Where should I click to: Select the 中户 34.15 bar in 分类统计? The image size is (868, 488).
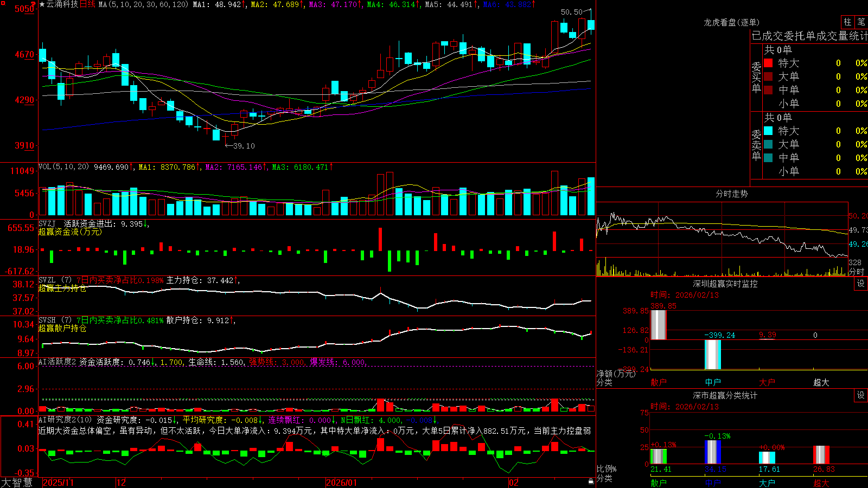point(713,452)
